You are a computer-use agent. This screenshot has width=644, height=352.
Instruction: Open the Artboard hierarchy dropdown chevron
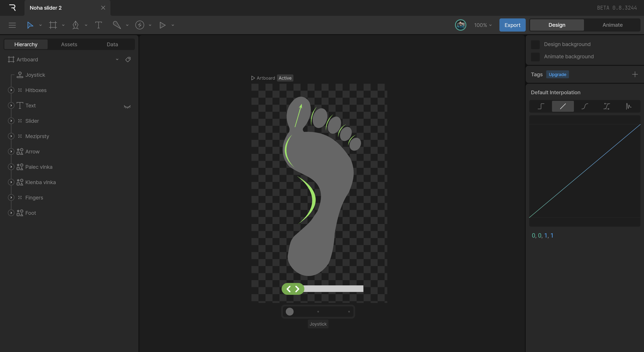(x=117, y=60)
